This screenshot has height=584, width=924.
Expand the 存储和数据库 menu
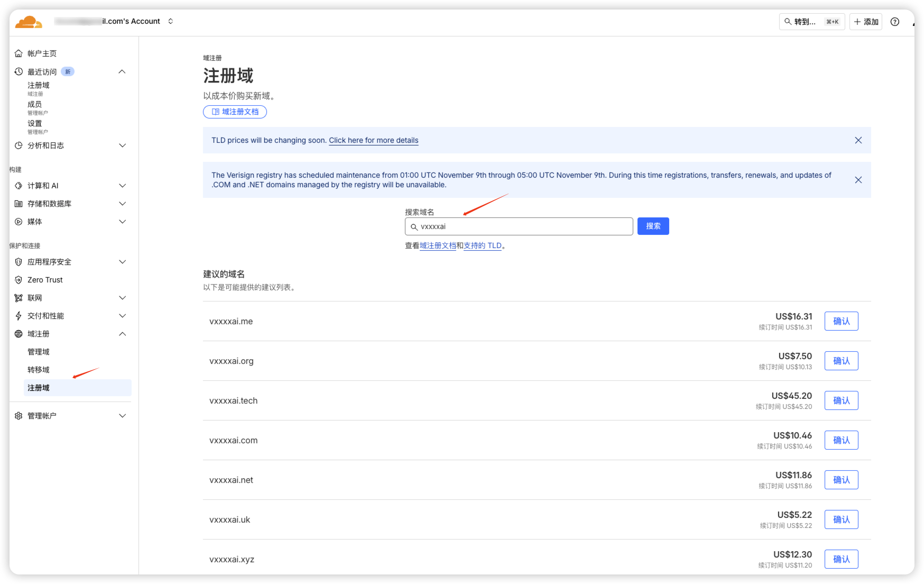coord(122,204)
